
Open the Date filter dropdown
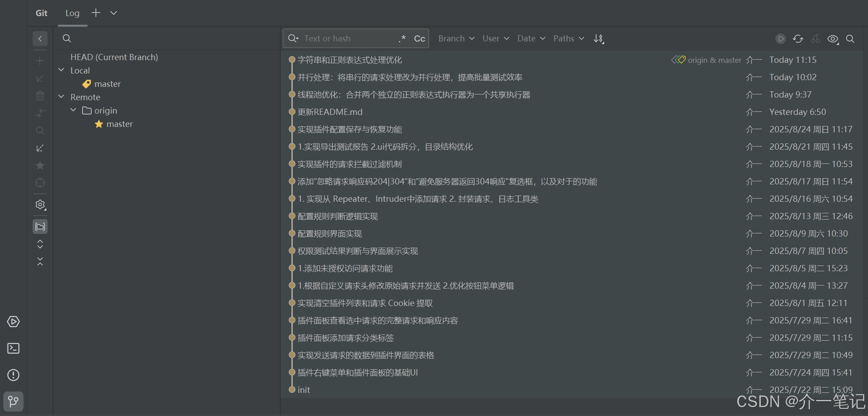tap(531, 39)
